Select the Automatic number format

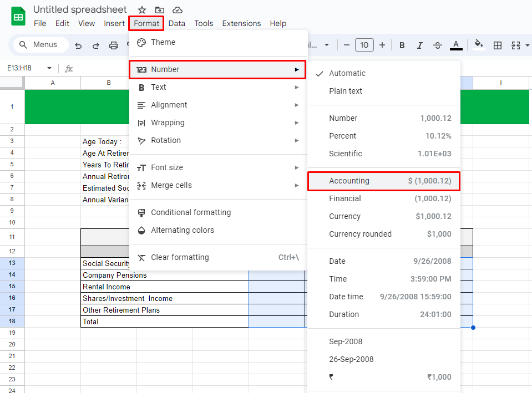(x=384, y=73)
